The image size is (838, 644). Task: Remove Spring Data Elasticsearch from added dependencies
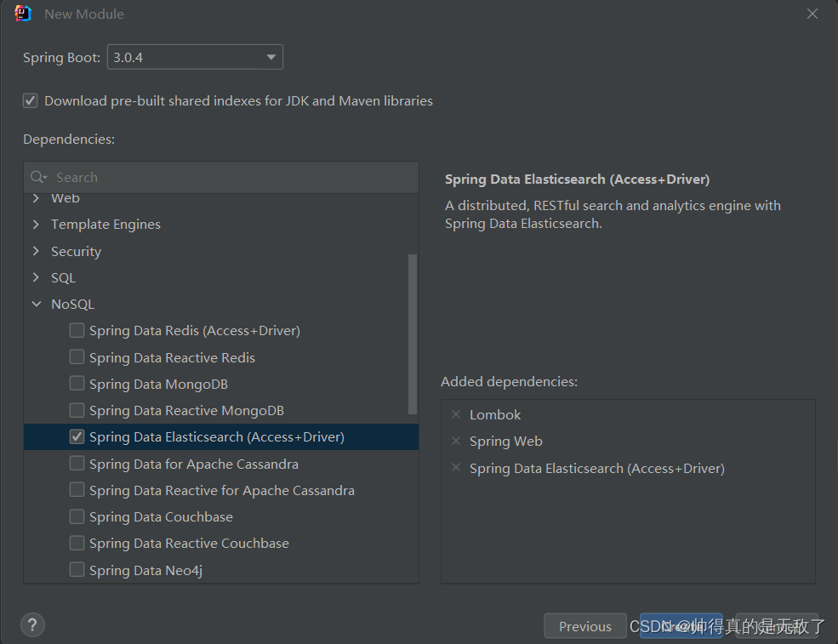point(456,468)
